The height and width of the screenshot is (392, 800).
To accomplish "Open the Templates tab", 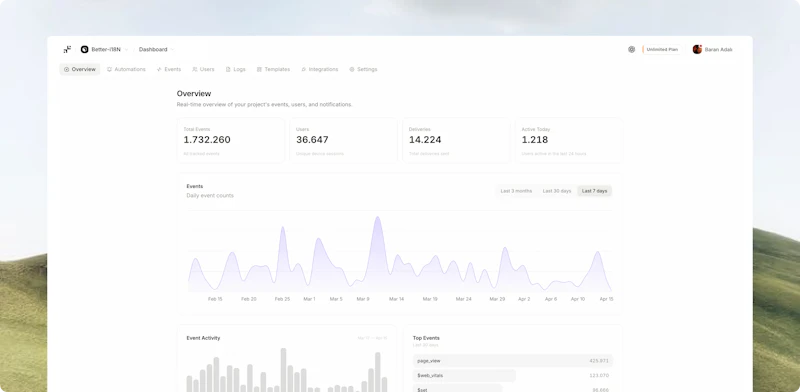I will coord(273,69).
